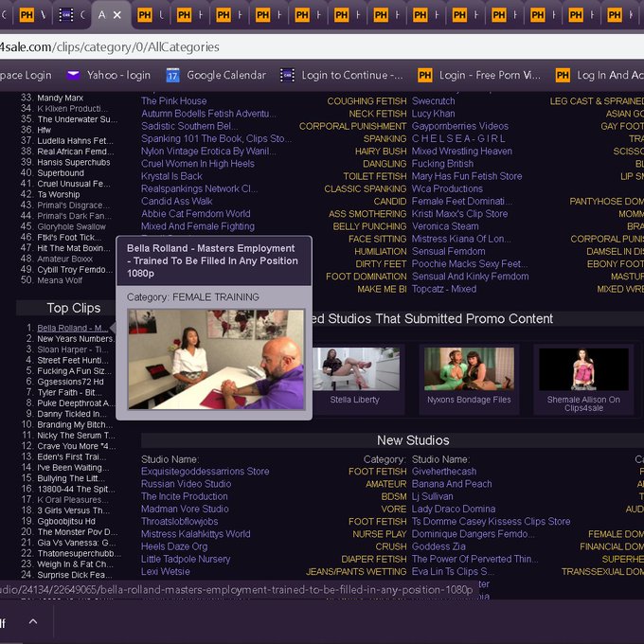The height and width of the screenshot is (644, 644).
Task: Select the COUGHING FETISH category
Action: tap(367, 101)
